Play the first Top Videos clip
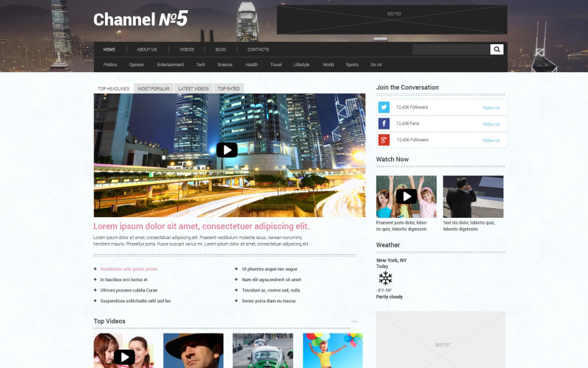 point(124,357)
